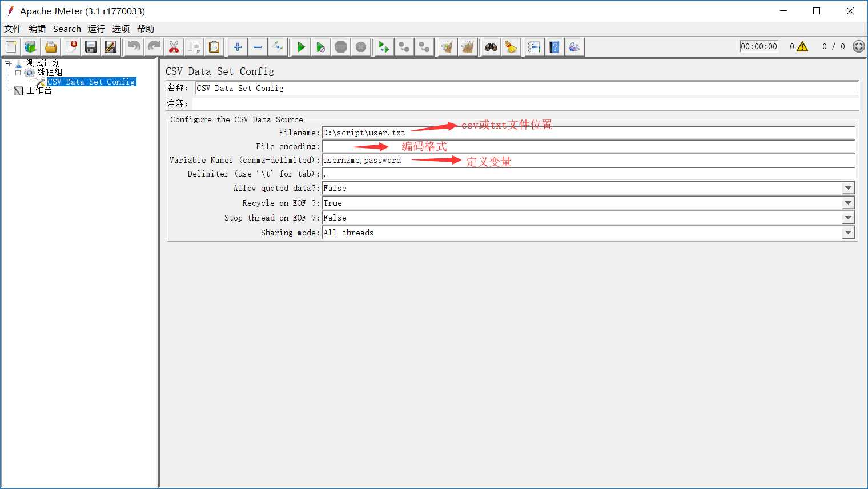Viewport: 868px width, 489px height.
Task: Reset search with brush icon
Action: click(511, 47)
